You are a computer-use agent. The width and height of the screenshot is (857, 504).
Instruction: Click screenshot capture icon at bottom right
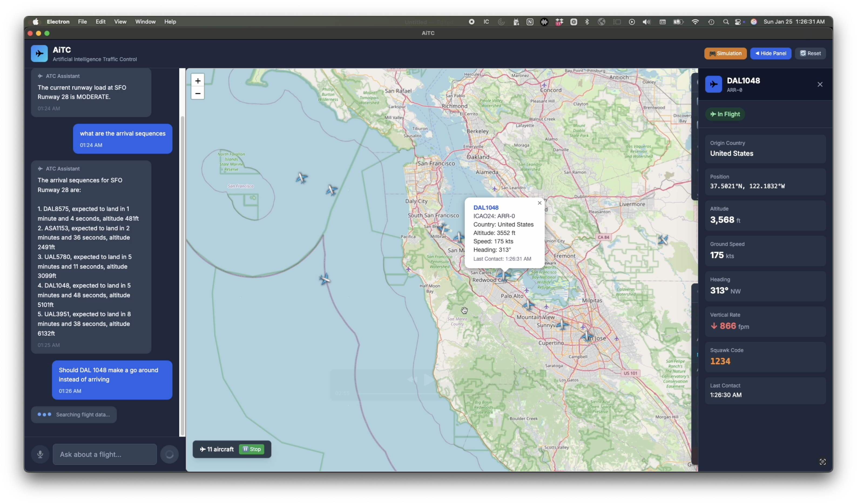pos(822,462)
